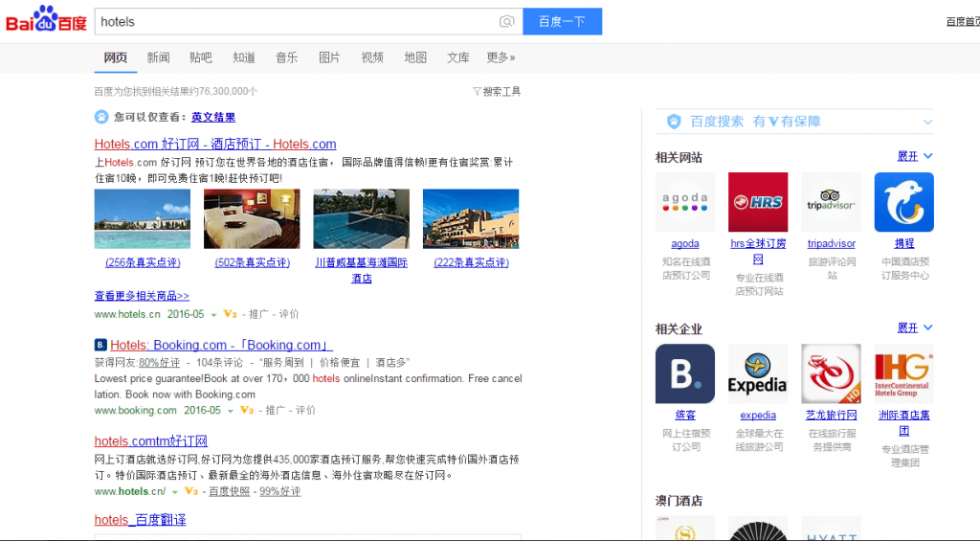The image size is (980, 541).
Task: Click the V3 badge on hotels.cn result
Action: pyautogui.click(x=230, y=314)
